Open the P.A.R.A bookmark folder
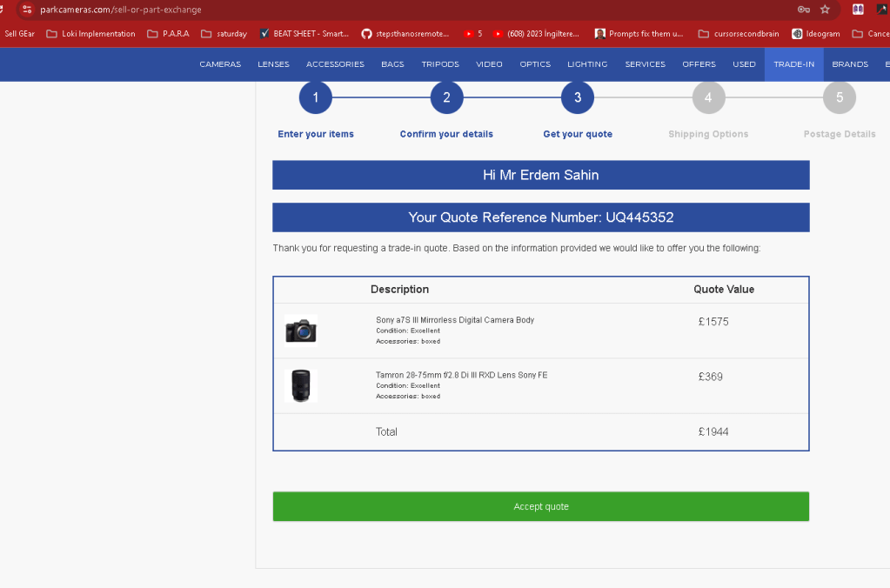The width and height of the screenshot is (890, 588). click(169, 33)
